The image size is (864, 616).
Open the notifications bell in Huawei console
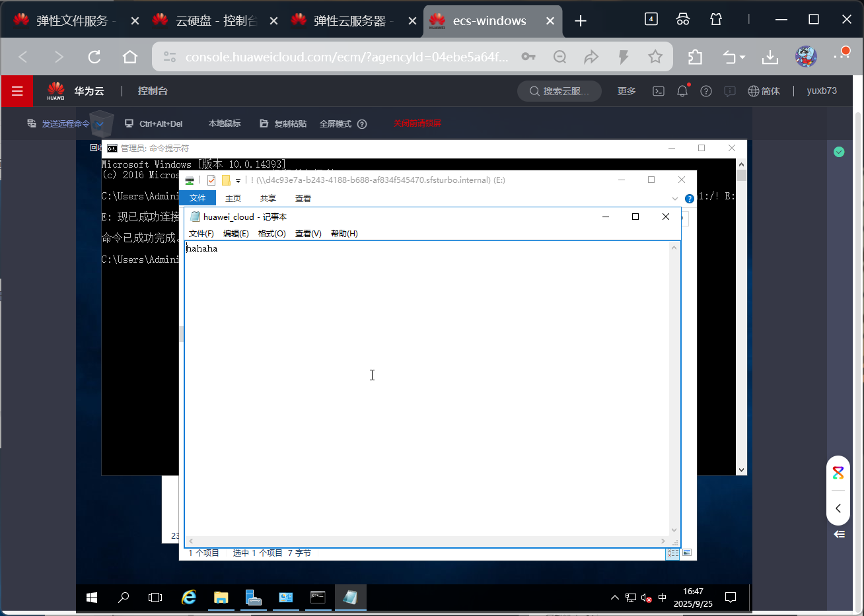click(682, 91)
